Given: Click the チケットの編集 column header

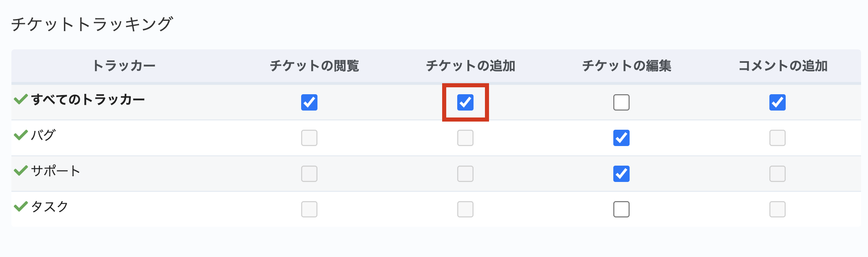Looking at the screenshot, I should pyautogui.click(x=627, y=66).
